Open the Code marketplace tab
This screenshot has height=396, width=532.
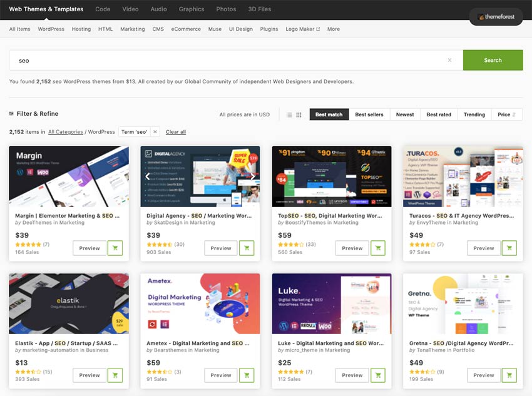coord(103,9)
